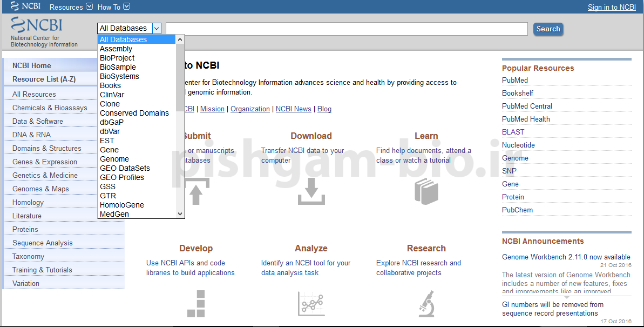
Task: Open Sequence Analysis in left sidebar
Action: [x=43, y=243]
